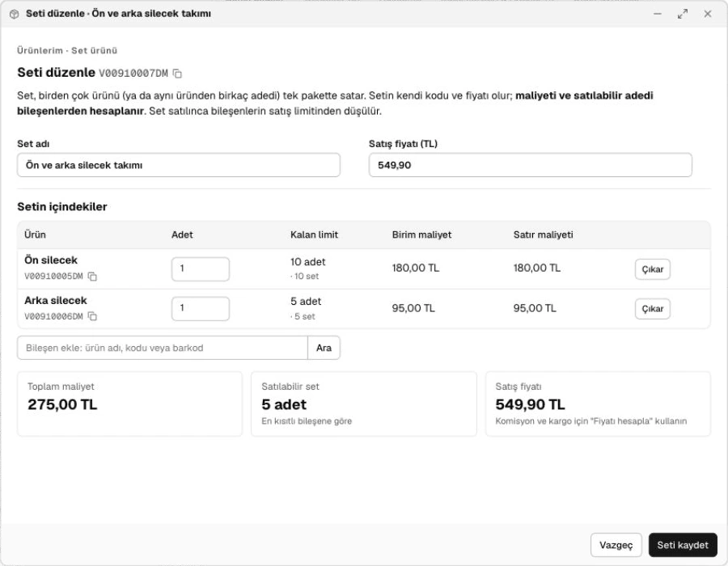Remove Ön silecek with Çıkar
Image resolution: width=728 pixels, height=566 pixels.
point(652,269)
